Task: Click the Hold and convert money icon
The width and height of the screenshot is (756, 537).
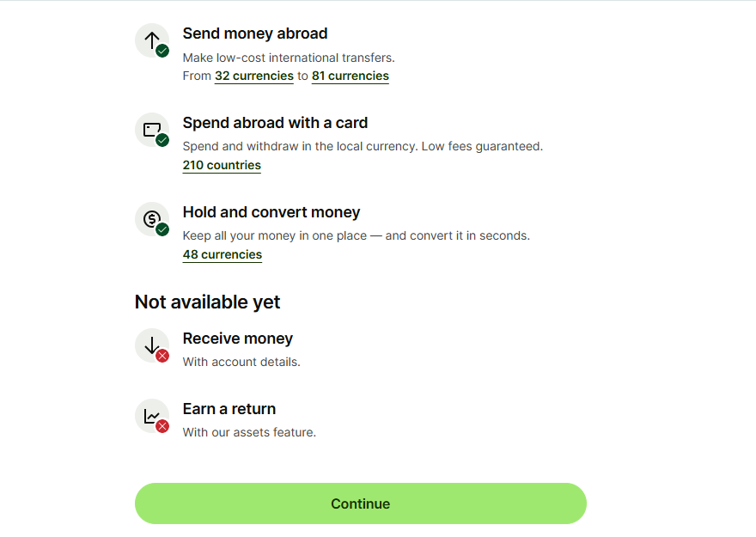Action: click(x=151, y=218)
